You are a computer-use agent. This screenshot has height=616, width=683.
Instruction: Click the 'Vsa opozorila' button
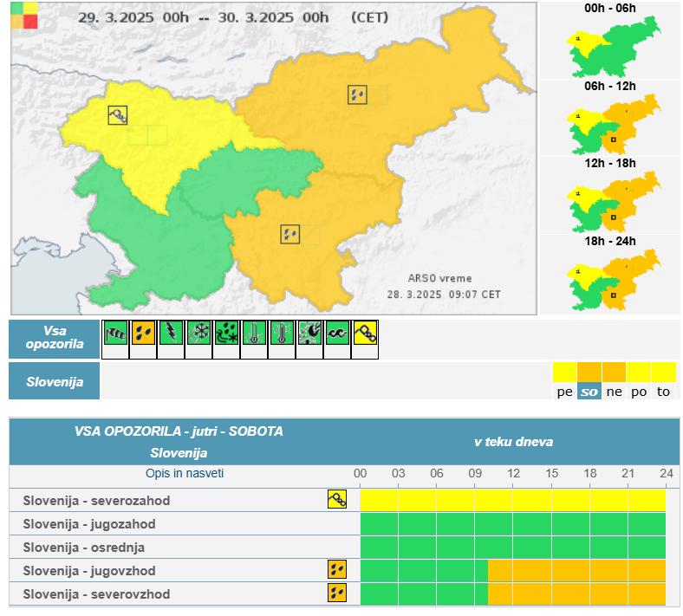(x=54, y=337)
